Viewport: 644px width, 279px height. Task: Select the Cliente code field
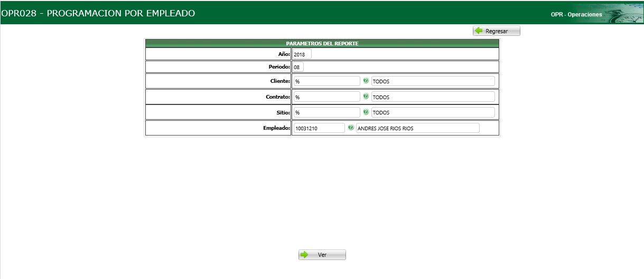point(326,81)
